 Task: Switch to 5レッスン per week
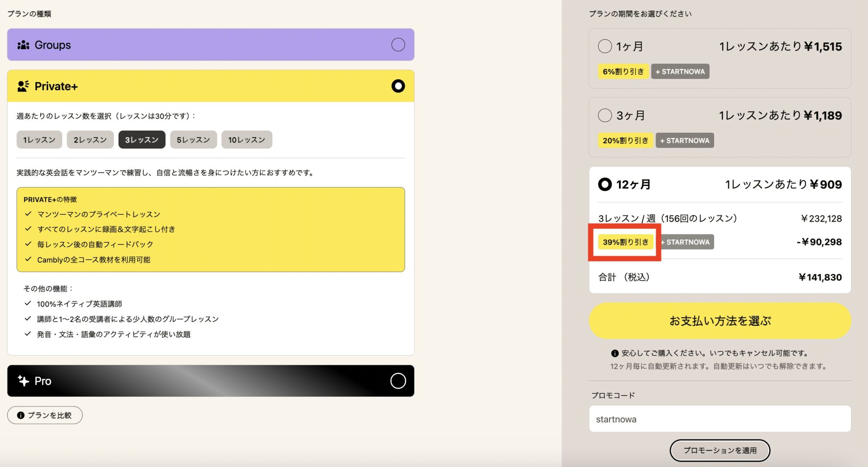[x=193, y=139]
